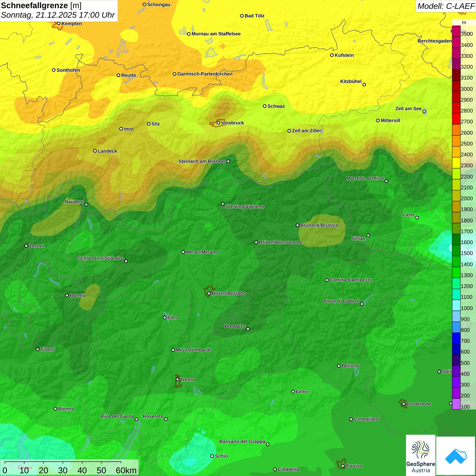Click the date Sonntag, 21.12.2025 17:00 Uhr

(x=58, y=15)
